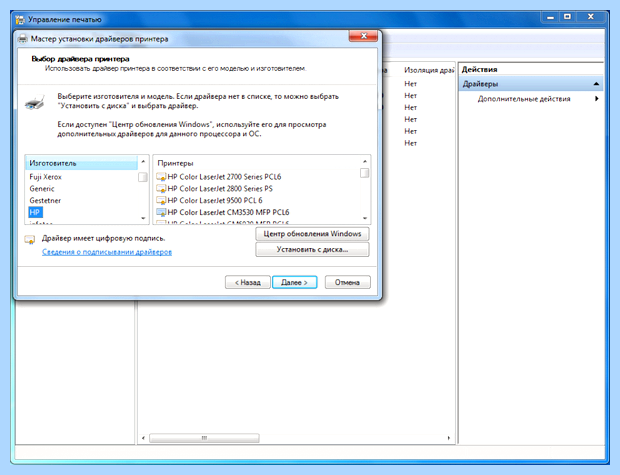Screen dimensions: 620x475
Task: Select HP Color LaserJet 9500 PCL 6
Action: pos(215,201)
